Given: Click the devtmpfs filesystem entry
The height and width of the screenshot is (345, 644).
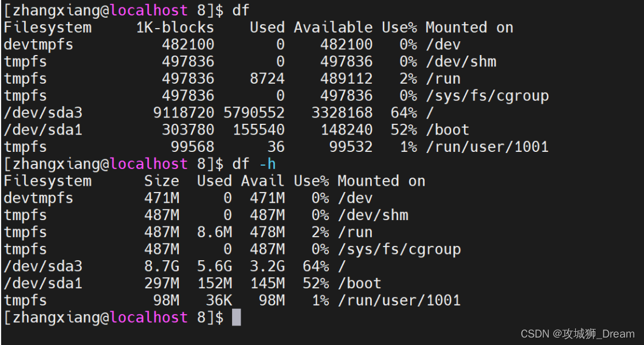Looking at the screenshot, I should coord(38,44).
